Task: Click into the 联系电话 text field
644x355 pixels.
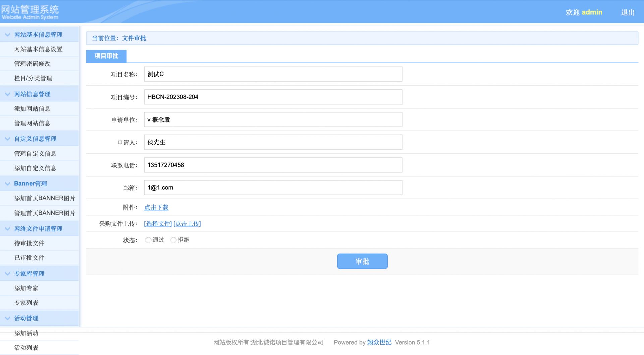Action: coord(273,165)
